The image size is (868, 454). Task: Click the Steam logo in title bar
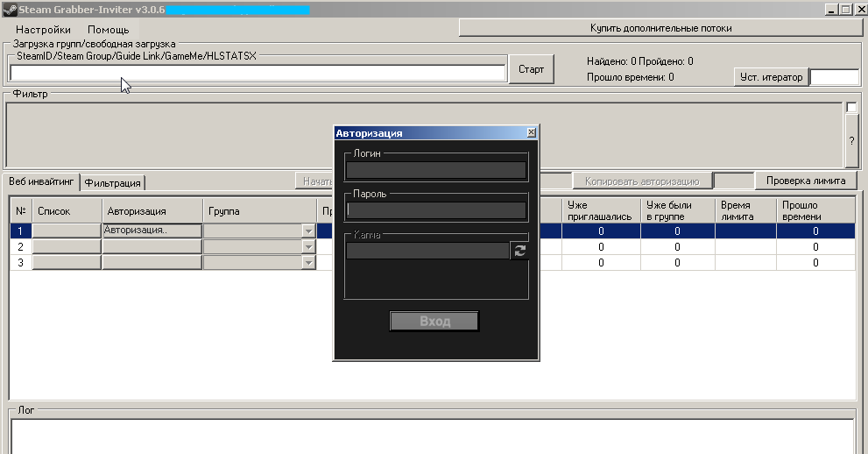pos(10,10)
